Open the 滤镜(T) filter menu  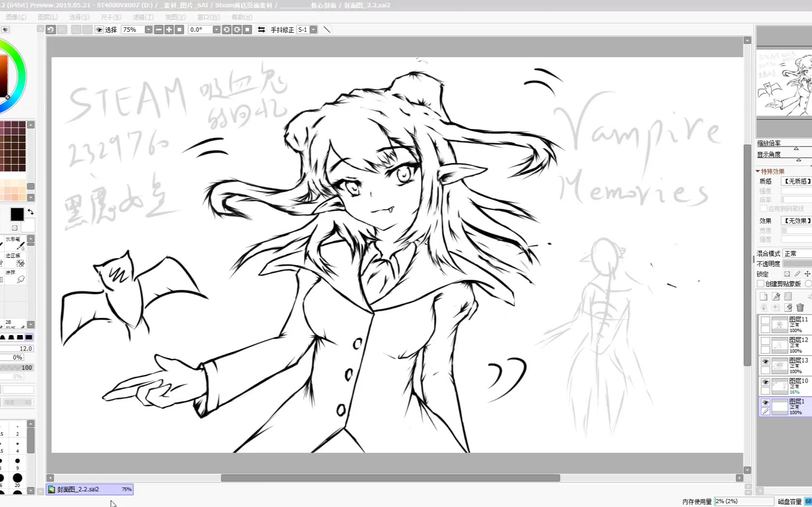point(143,17)
